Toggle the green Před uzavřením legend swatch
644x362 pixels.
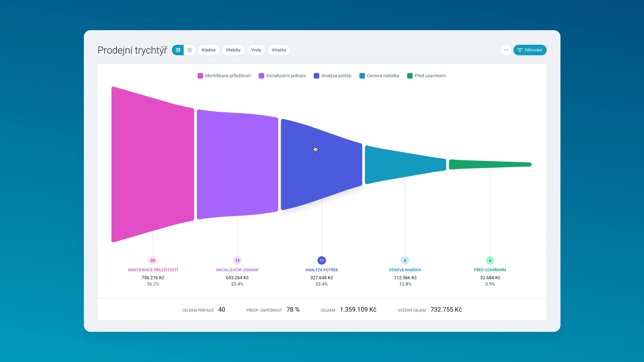point(410,76)
